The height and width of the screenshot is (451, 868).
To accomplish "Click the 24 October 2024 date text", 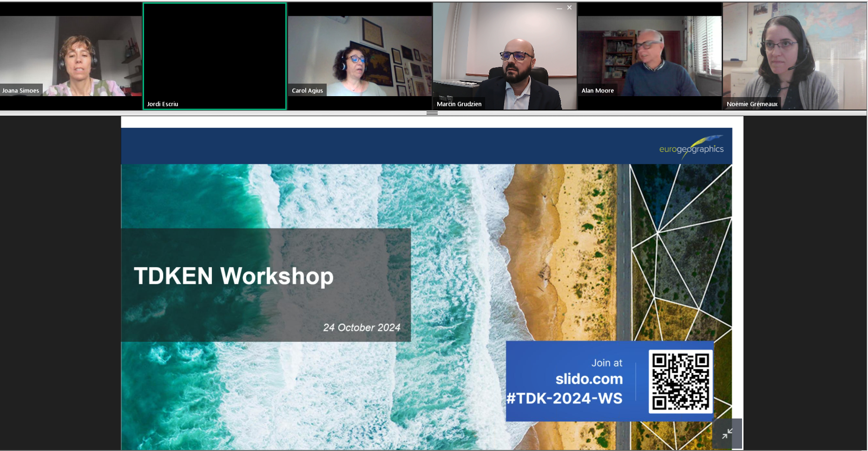I will [x=362, y=328].
